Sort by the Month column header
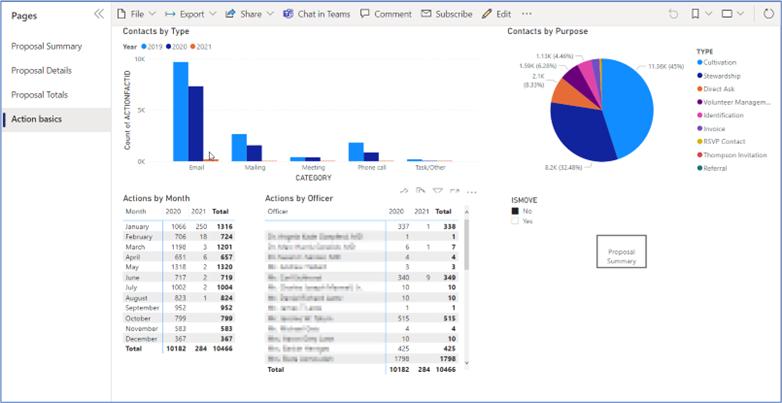Screen dimensions: 782x403 pyautogui.click(x=136, y=211)
